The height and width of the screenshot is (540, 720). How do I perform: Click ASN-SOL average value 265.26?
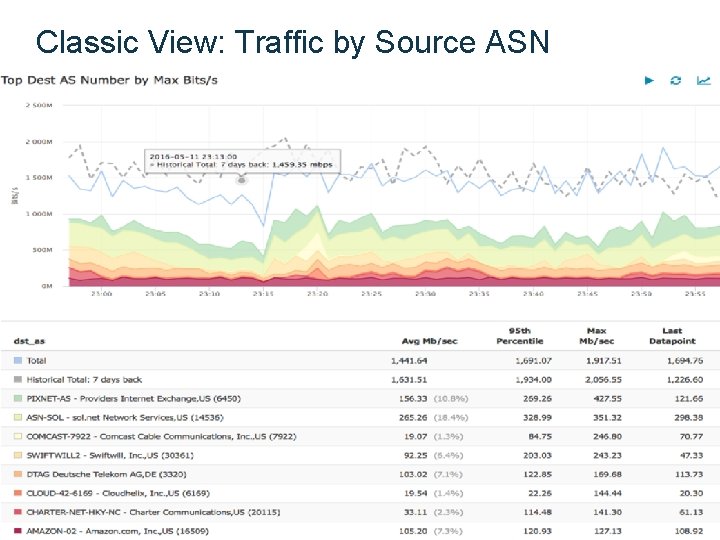(x=413, y=417)
